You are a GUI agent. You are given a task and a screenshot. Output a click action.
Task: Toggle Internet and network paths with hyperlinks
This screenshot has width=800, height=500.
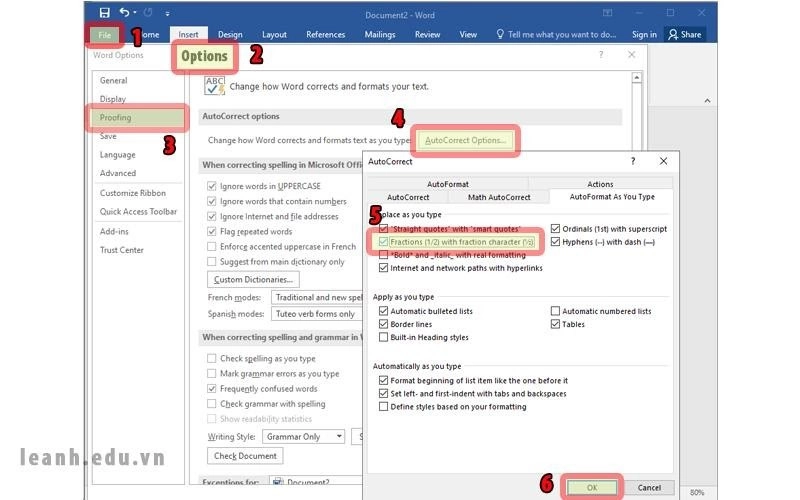coord(383,268)
